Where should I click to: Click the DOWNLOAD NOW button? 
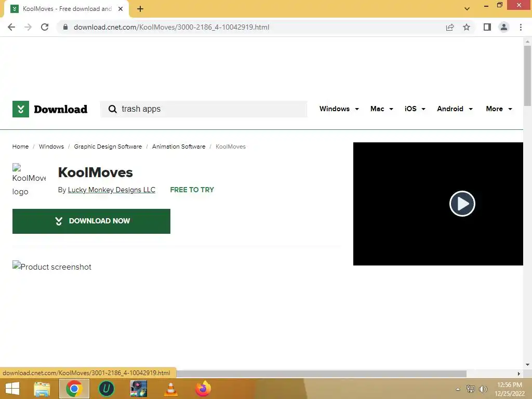click(91, 221)
